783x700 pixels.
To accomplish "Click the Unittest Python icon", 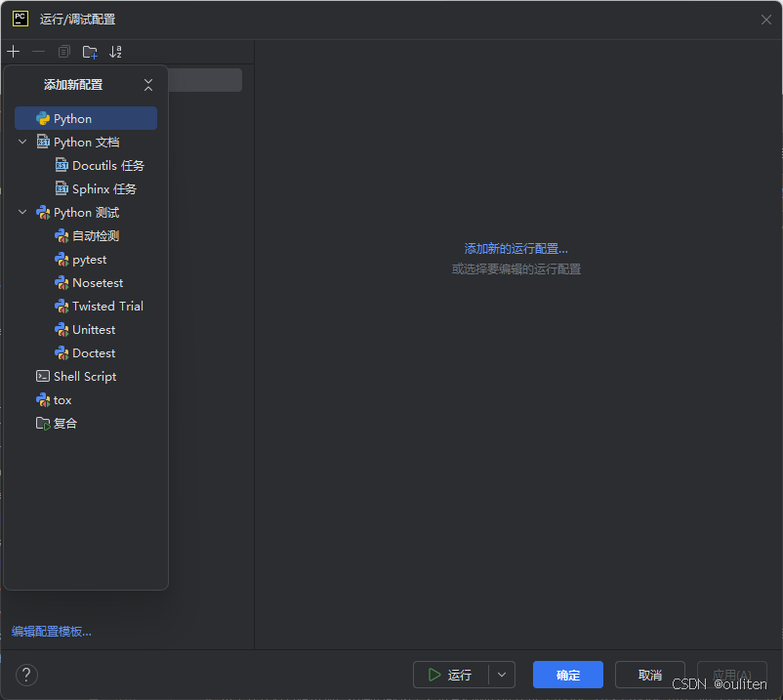I will click(x=62, y=330).
